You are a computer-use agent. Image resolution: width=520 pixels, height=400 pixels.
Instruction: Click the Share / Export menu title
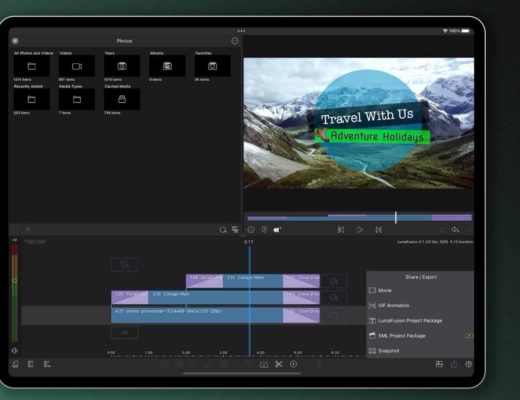(x=421, y=277)
